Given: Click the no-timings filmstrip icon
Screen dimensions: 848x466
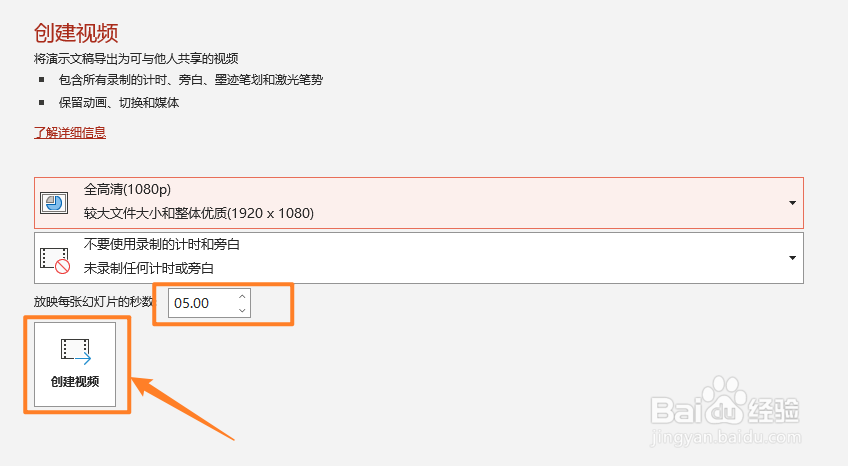Looking at the screenshot, I should 55,260.
